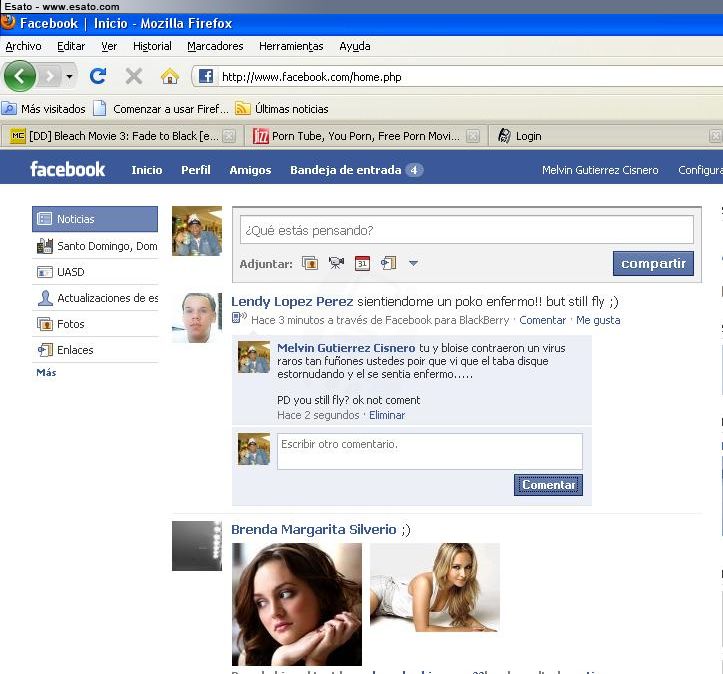Click the Configuración link in header
The height and width of the screenshot is (674, 723).
[700, 170]
